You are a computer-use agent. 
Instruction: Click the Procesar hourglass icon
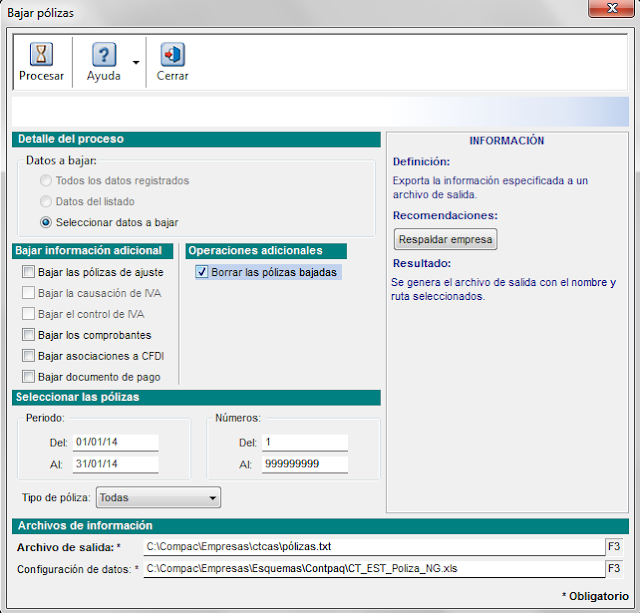tap(41, 54)
